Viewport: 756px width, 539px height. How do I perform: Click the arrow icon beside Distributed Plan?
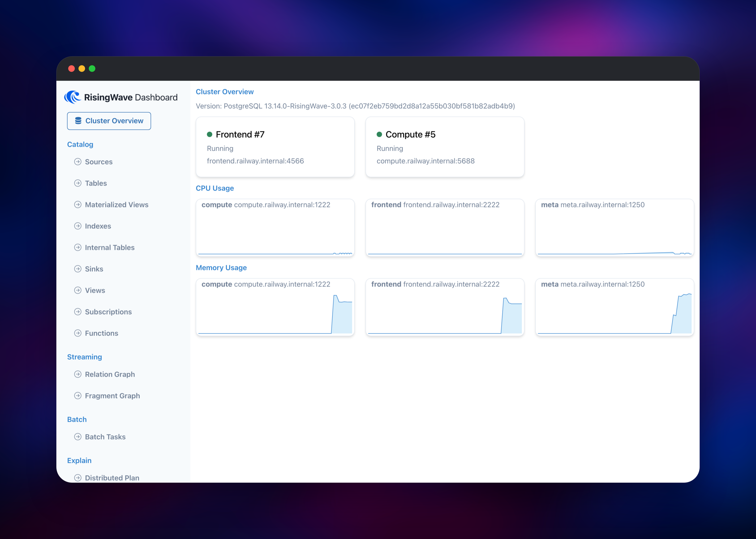click(x=78, y=478)
